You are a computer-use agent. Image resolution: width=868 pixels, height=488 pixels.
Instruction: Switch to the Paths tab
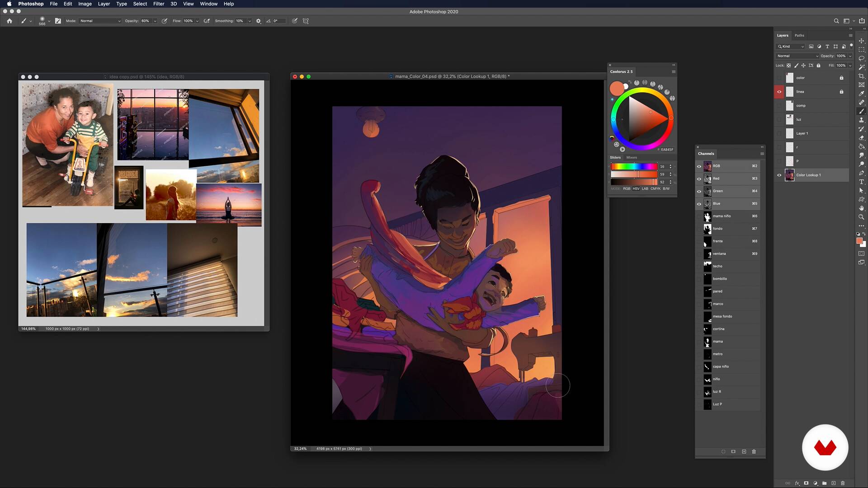tap(799, 35)
